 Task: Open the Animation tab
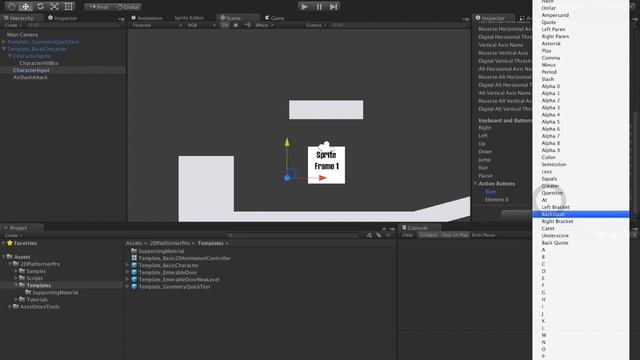point(147,18)
